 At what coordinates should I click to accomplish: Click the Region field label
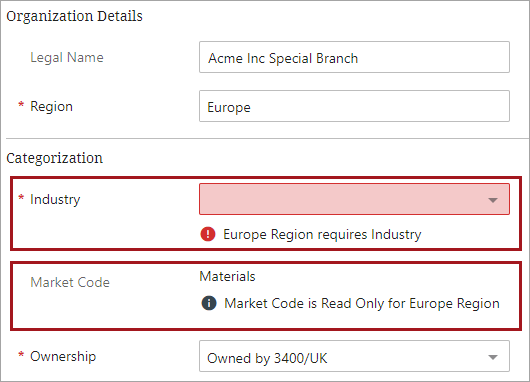click(x=51, y=106)
